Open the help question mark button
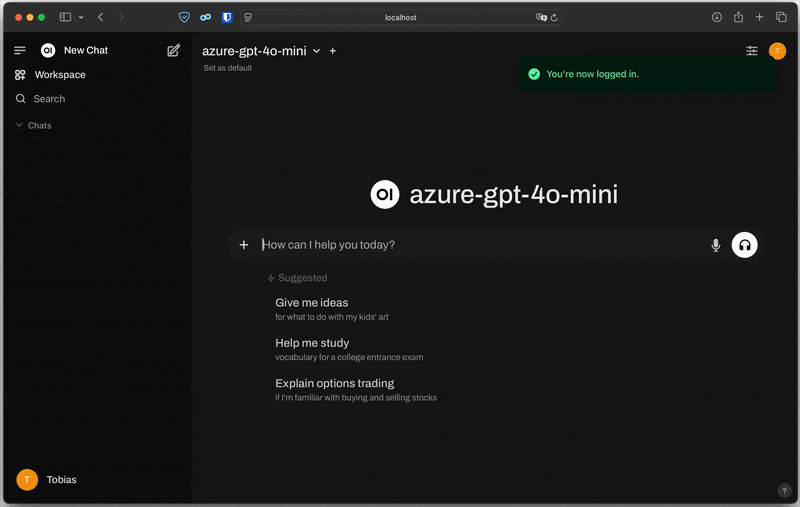 click(784, 491)
